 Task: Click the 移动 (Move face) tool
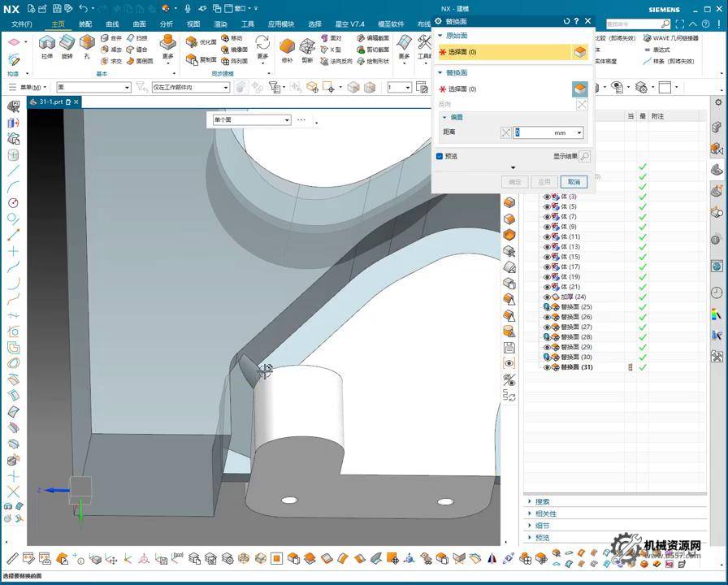point(232,38)
